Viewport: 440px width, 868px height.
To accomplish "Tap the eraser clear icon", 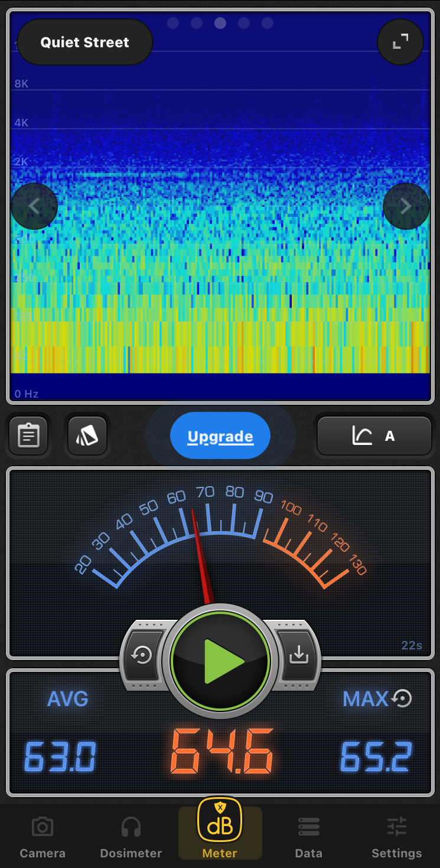I will pyautogui.click(x=87, y=436).
